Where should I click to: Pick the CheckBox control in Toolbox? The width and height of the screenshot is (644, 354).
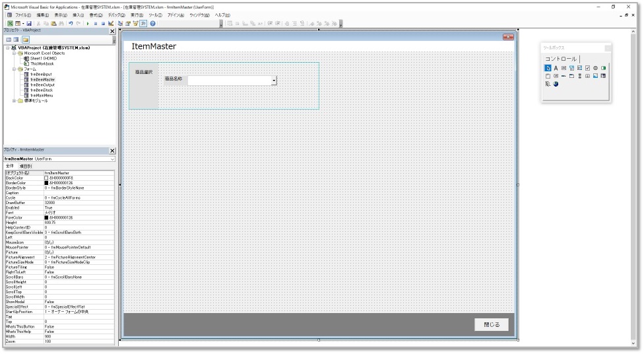[x=588, y=68]
